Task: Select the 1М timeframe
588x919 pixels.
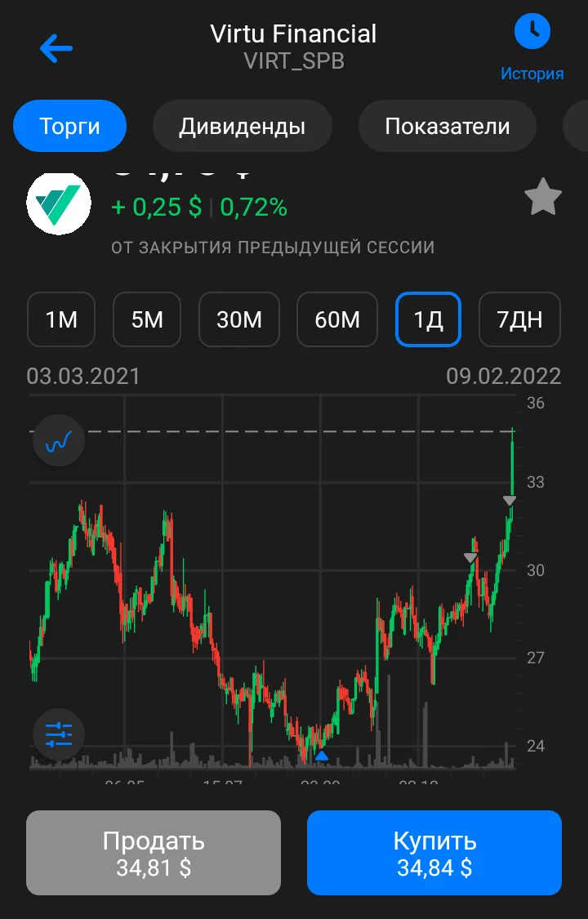Action: (x=61, y=319)
